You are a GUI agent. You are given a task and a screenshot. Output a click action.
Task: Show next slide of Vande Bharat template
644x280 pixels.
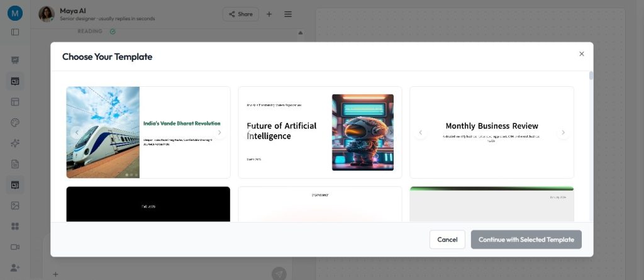tap(219, 132)
